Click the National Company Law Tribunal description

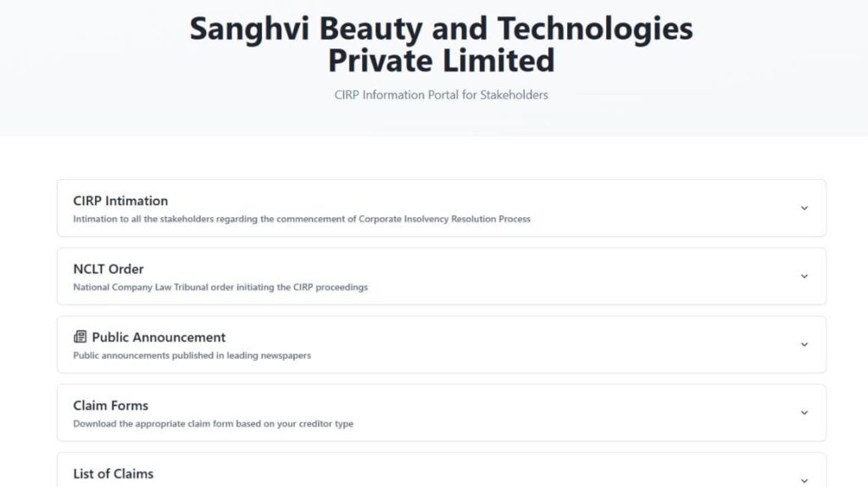click(220, 288)
